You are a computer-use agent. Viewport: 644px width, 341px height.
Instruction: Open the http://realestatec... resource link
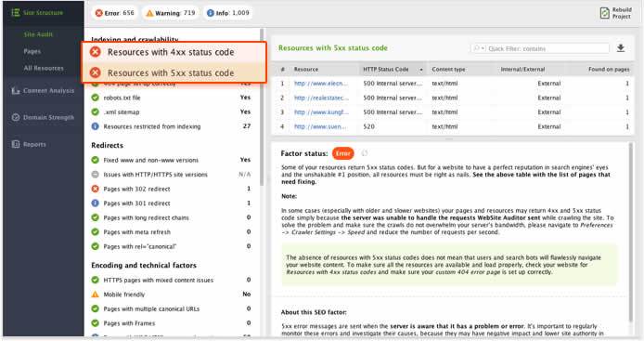pos(321,98)
